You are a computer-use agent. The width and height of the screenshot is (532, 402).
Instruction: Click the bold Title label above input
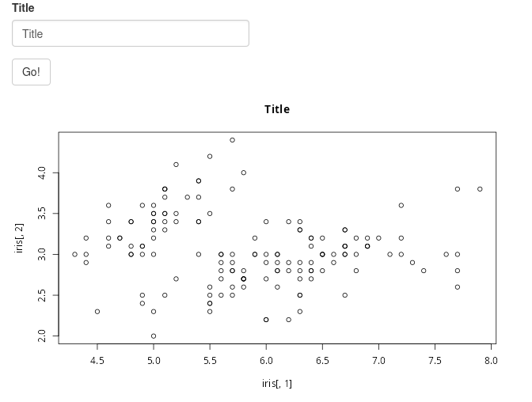click(23, 8)
